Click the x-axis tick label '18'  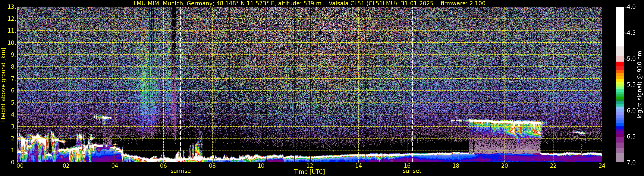pyautogui.click(x=456, y=166)
